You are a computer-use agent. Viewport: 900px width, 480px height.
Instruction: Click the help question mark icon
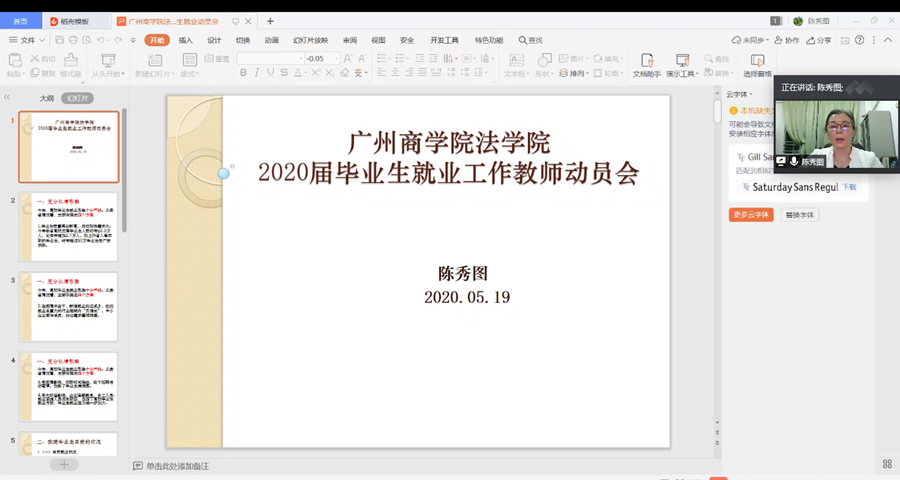tap(859, 40)
